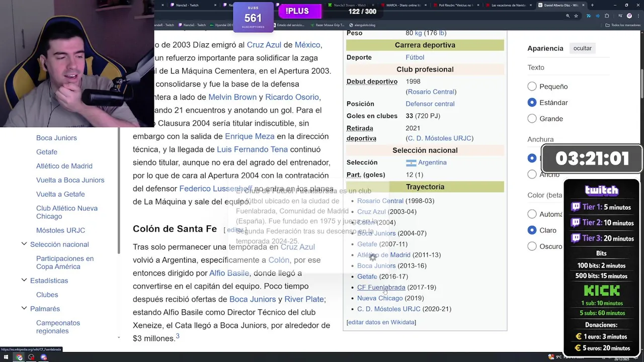Click the sidebar contents scrollbar
The height and width of the screenshot is (362, 644).
[119, 191]
